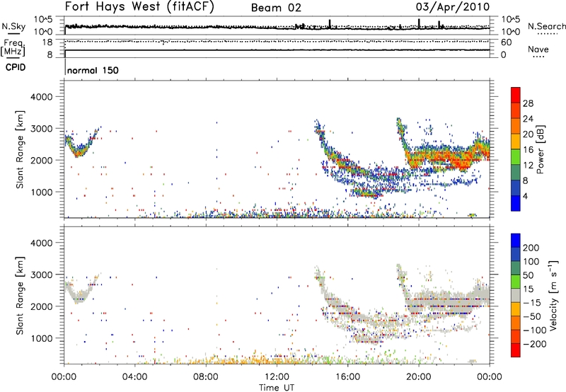Image resolution: width=566 pixels, height=392 pixels.
Task: Click the 'N.Search' legend label
Action: (546, 26)
